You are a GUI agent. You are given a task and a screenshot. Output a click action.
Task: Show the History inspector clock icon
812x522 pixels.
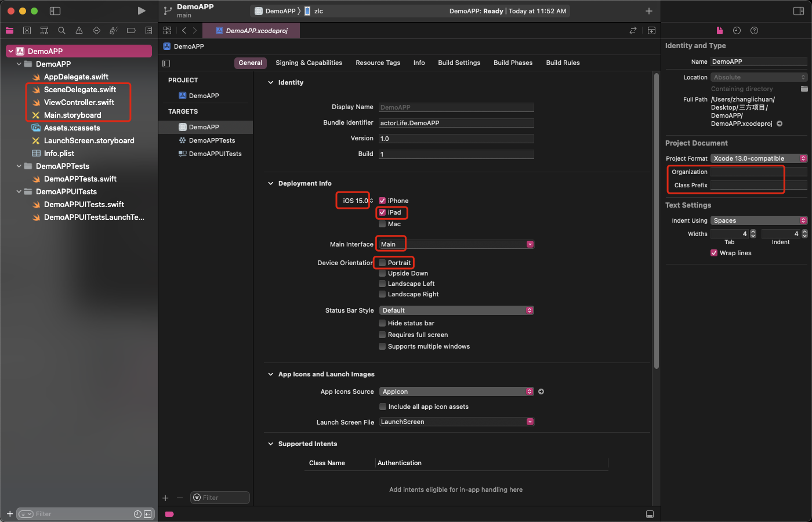[737, 31]
